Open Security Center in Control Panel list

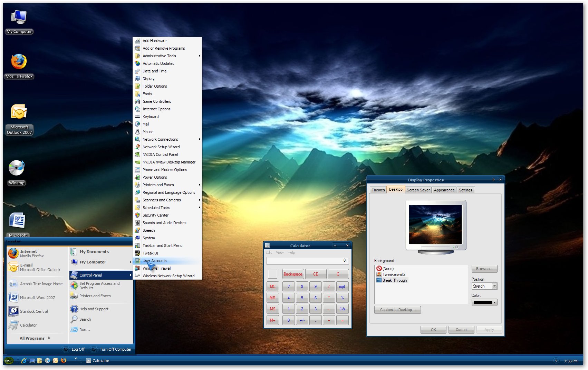(x=155, y=215)
